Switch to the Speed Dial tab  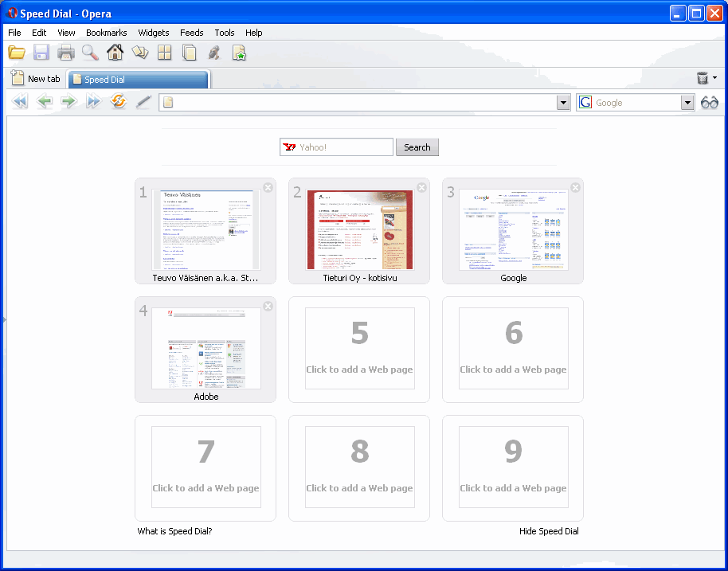point(137,80)
